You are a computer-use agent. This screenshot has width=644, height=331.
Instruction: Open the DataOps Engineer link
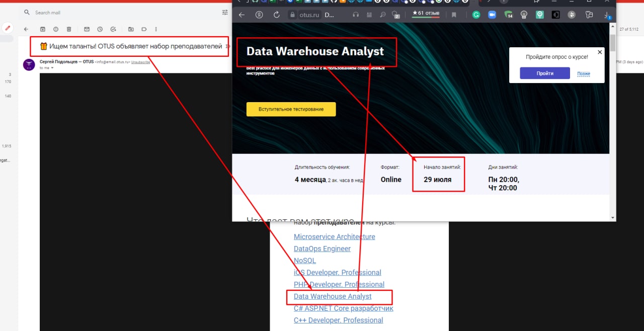click(322, 249)
